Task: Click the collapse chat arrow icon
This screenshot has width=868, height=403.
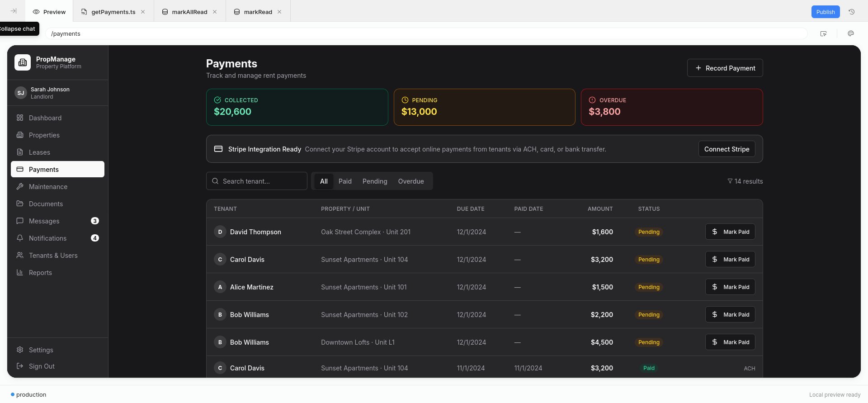Action: pos(14,11)
